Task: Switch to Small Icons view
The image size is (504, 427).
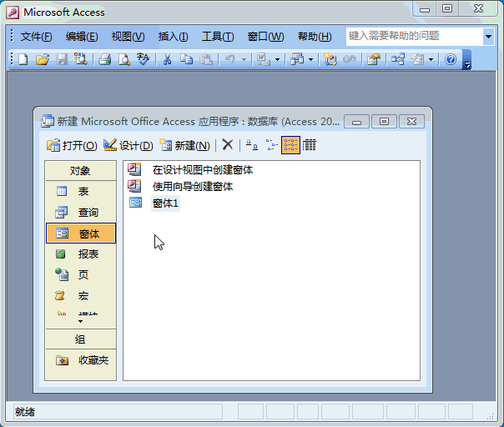Action: pyautogui.click(x=271, y=145)
